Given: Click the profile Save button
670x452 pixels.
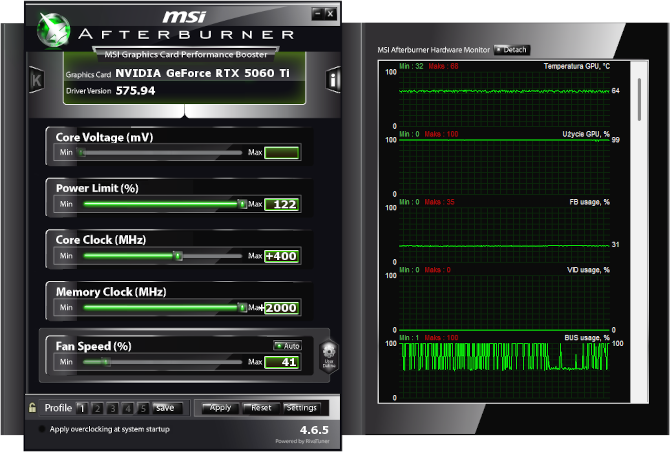Looking at the screenshot, I should [167, 408].
